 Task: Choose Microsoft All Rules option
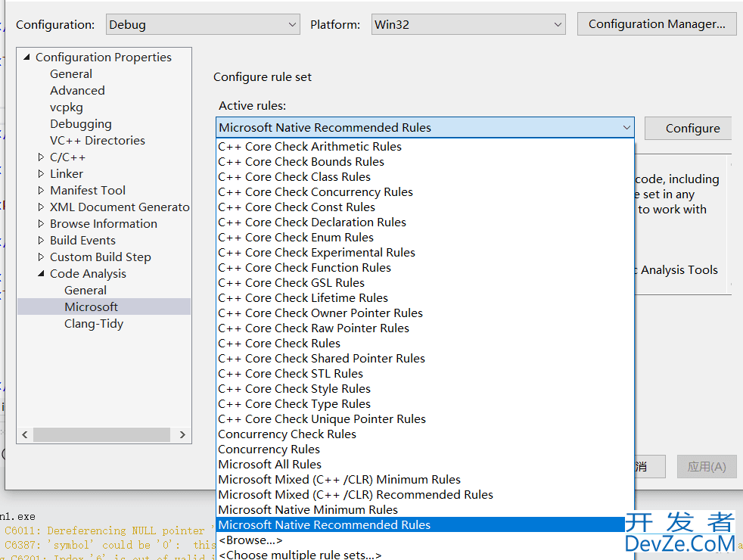tap(424, 465)
